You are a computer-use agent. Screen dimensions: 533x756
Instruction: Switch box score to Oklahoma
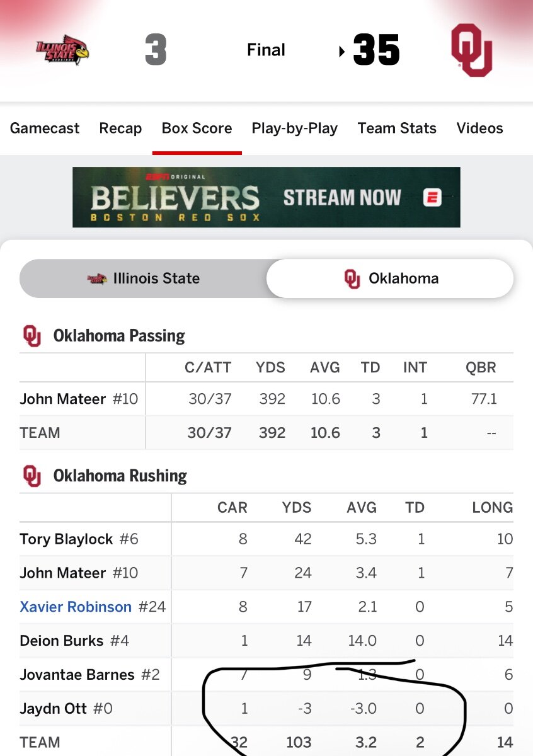[x=391, y=278]
